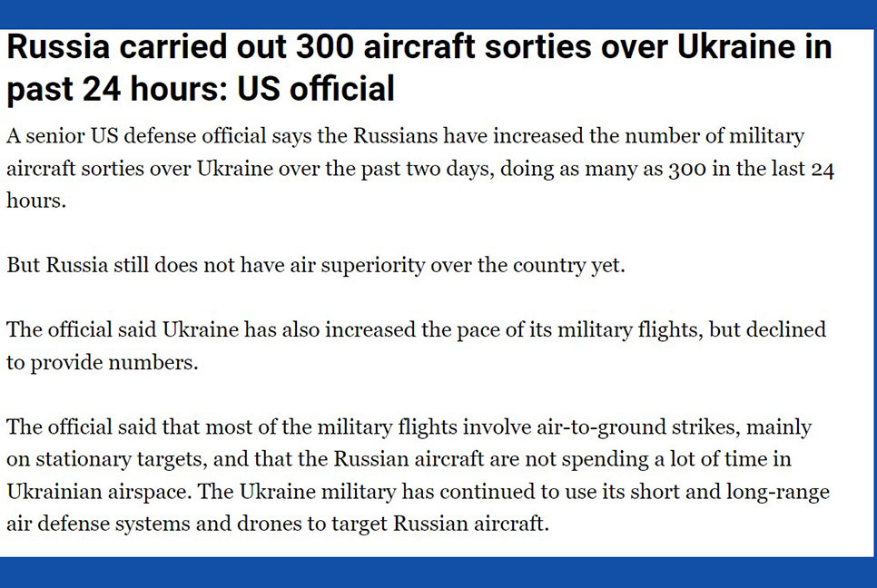The image size is (877, 588).
Task: Click the word "hours." ending the first paragraph
Action: pos(36,201)
